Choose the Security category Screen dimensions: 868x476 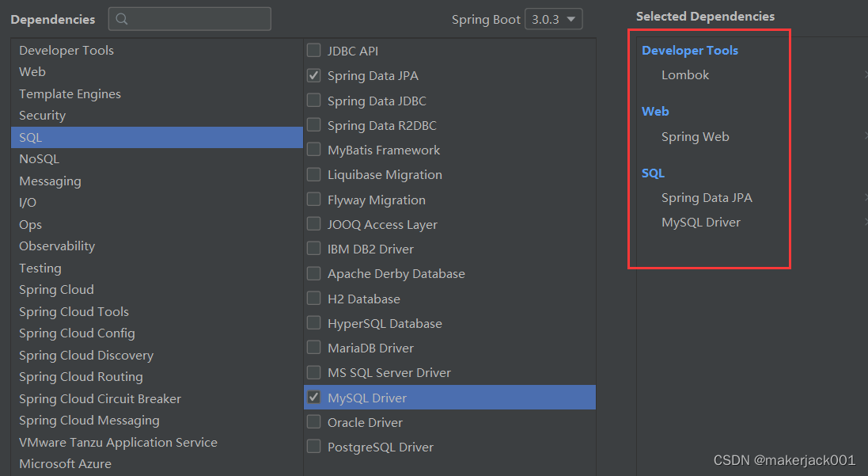[43, 115]
